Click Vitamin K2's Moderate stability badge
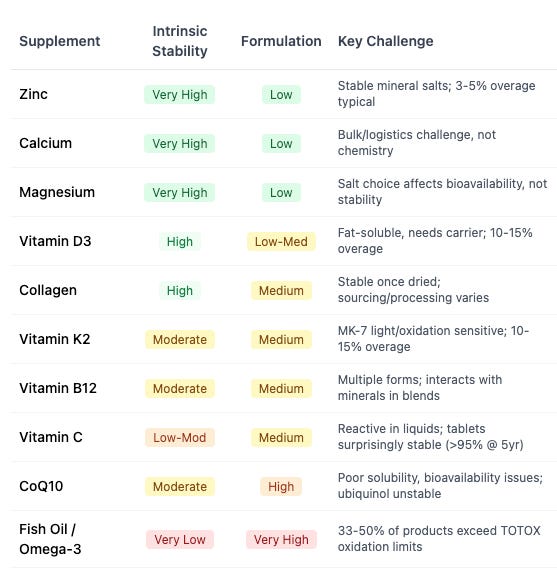 coord(180,340)
